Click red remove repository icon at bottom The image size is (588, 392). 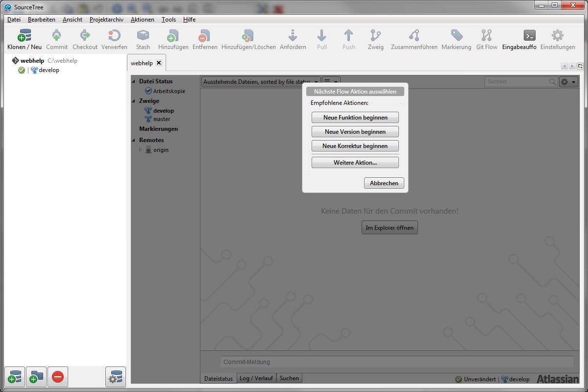[58, 377]
